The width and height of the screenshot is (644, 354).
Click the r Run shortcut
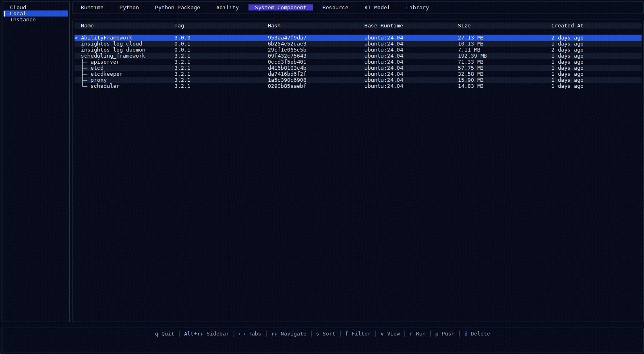tap(418, 333)
